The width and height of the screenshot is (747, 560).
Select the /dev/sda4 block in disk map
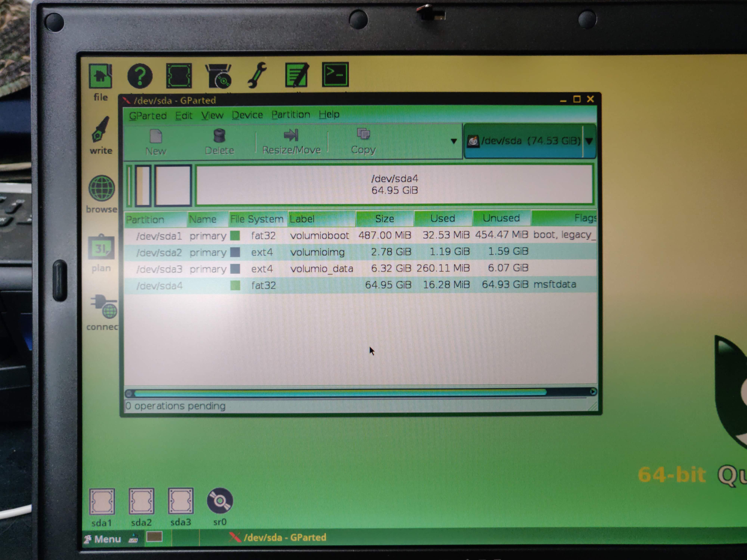point(394,184)
